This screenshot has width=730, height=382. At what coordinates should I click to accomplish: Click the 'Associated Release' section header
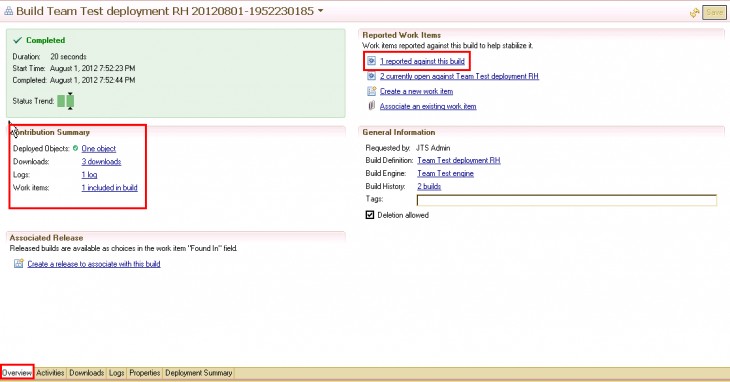(x=46, y=237)
